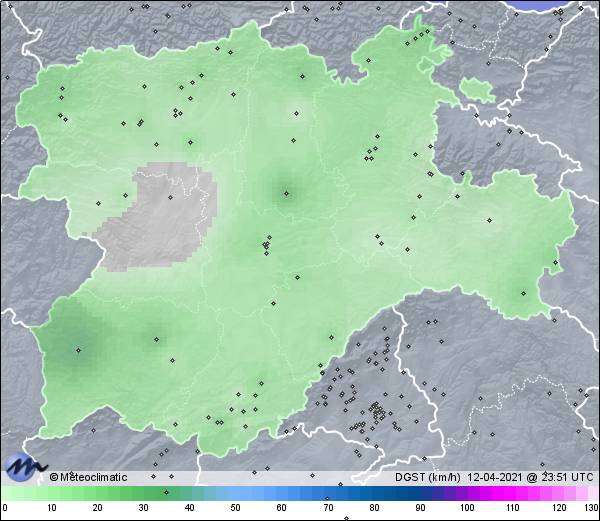The width and height of the screenshot is (600, 521).
Task: Click the 12-04-2021 date text
Action: coord(495,477)
